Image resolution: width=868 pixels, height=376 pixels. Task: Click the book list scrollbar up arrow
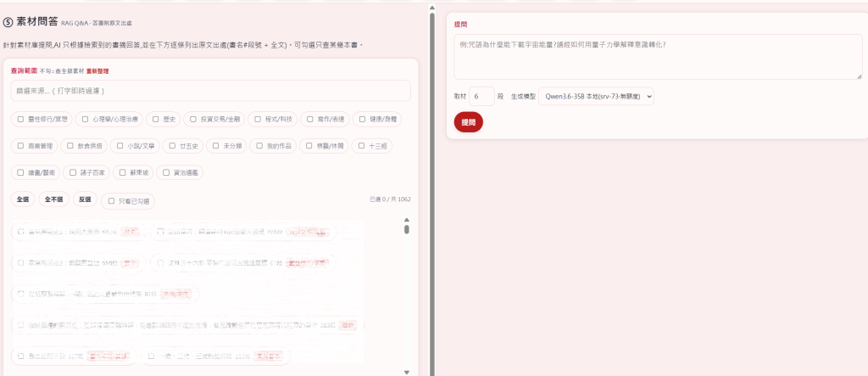coord(407,220)
